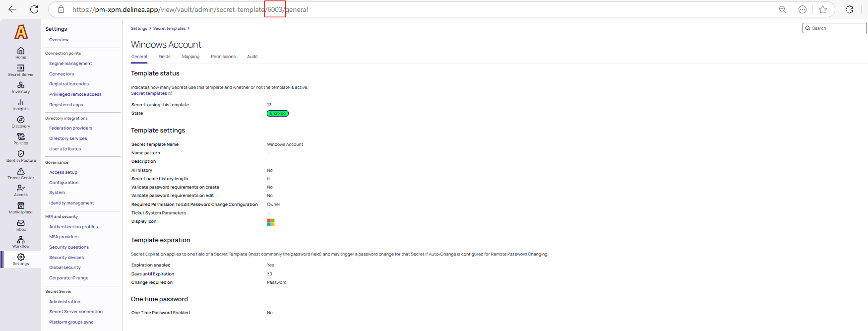Open the Connectors page

click(62, 74)
